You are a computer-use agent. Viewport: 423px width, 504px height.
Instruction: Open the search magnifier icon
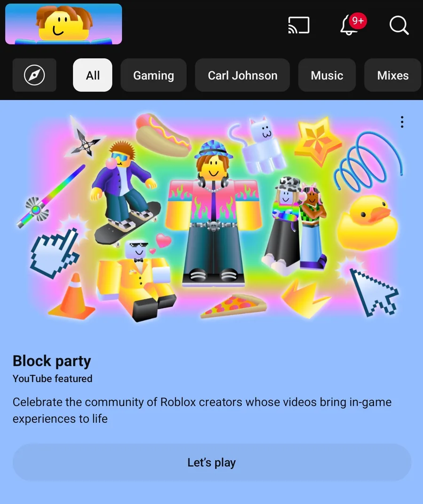399,25
